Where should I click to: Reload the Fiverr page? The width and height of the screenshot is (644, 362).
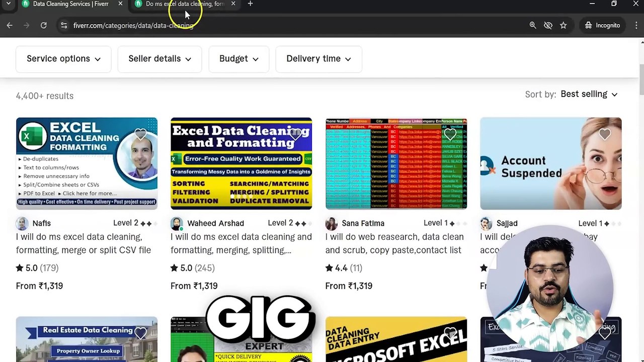44,25
